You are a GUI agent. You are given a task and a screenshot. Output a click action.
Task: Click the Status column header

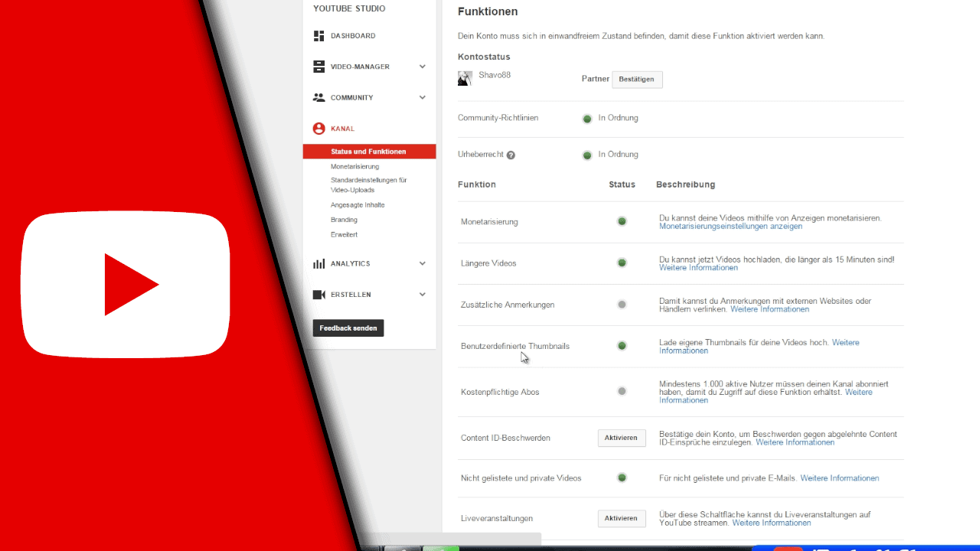(622, 184)
